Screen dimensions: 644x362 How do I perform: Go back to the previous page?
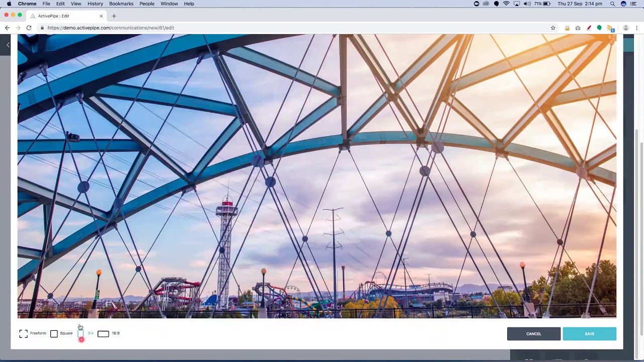[7, 28]
